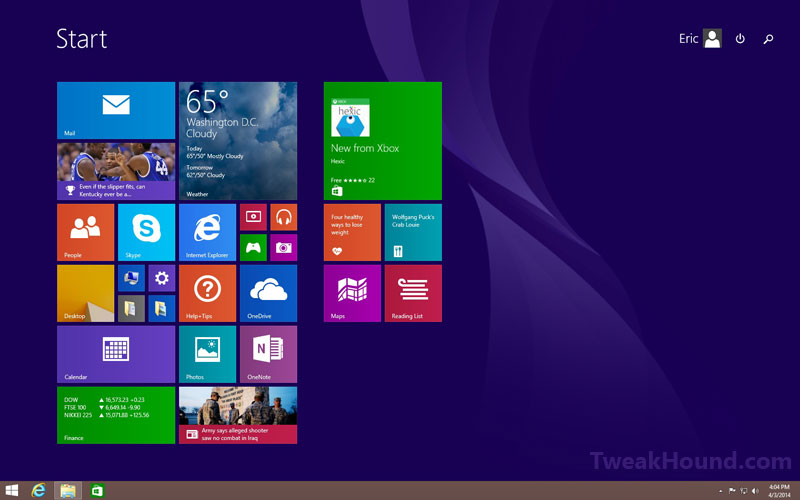
Task: Open the Finance tile with DOW figures
Action: point(116,415)
